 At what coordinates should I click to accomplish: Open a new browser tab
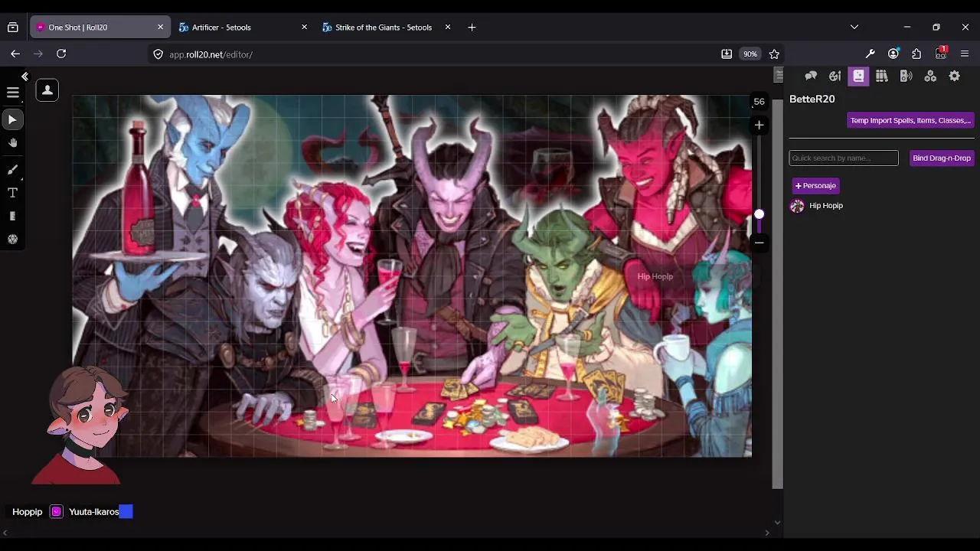pyautogui.click(x=472, y=27)
